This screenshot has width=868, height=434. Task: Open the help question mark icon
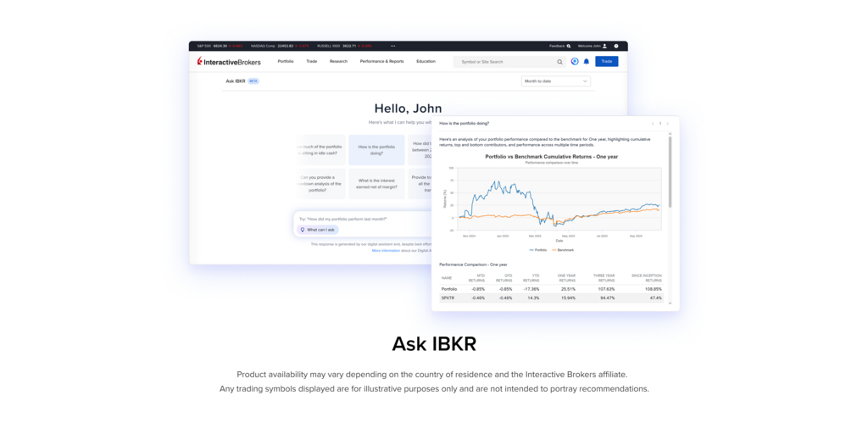pos(616,46)
